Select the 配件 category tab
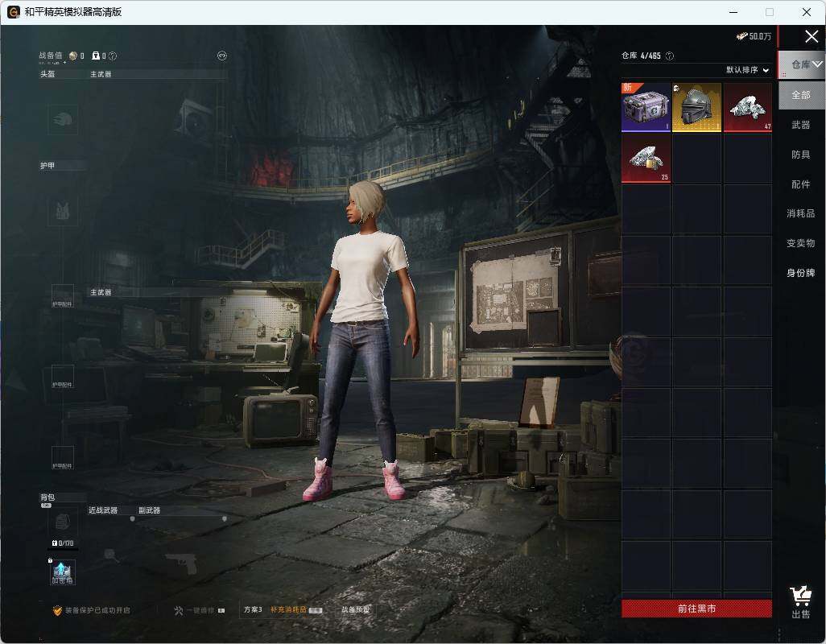Image resolution: width=826 pixels, height=644 pixels. click(801, 184)
